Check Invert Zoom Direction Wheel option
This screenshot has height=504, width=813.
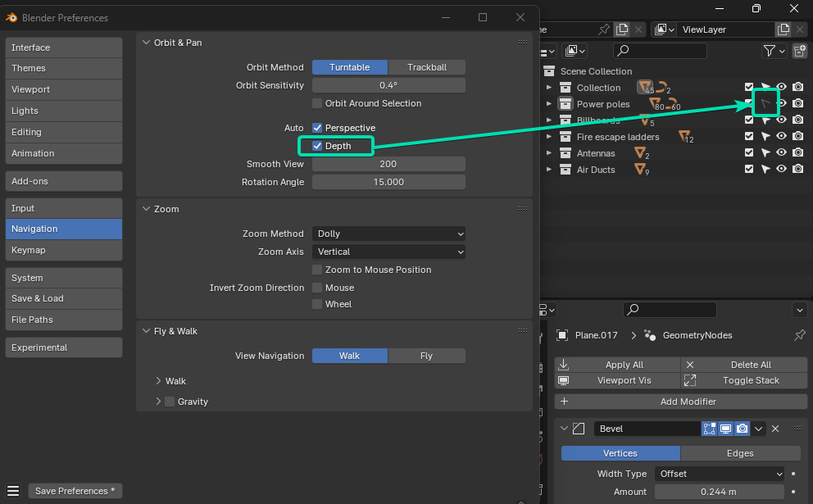317,304
